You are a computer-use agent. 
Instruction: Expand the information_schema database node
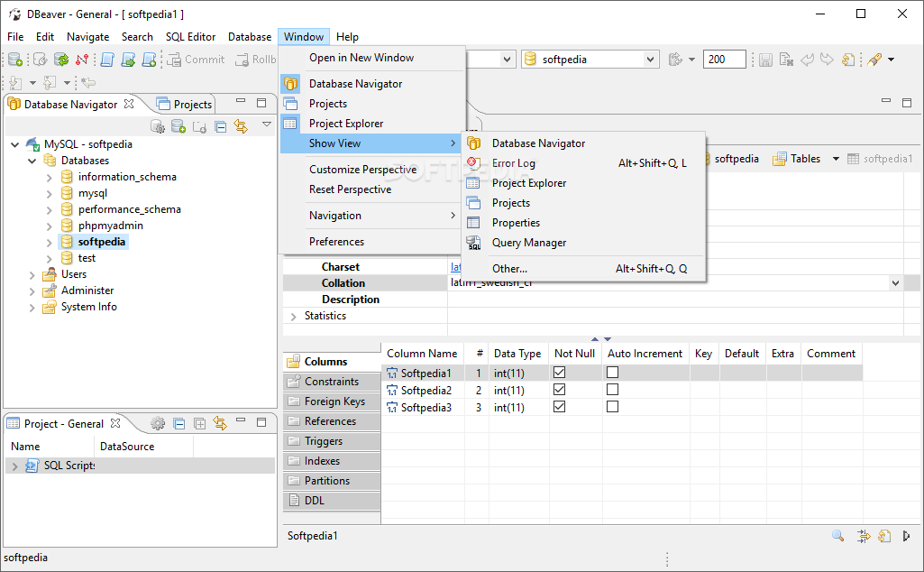click(49, 177)
